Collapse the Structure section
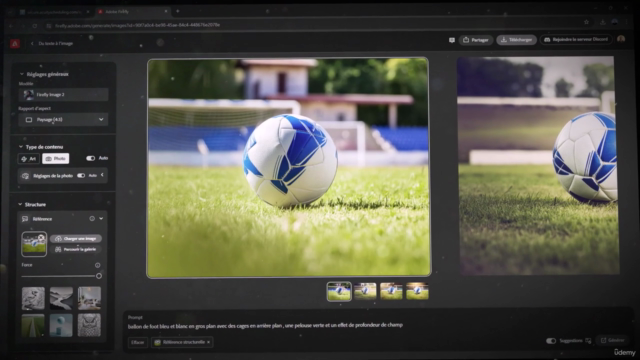This screenshot has width=640, height=360. pos(20,204)
